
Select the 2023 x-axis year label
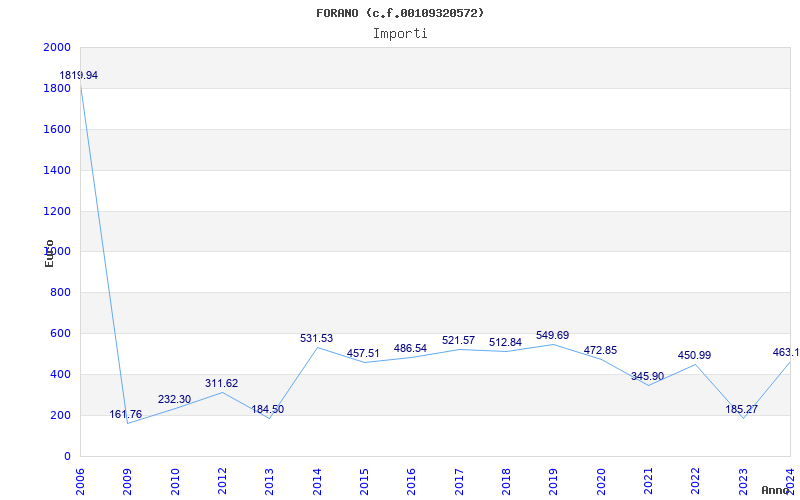743,482
